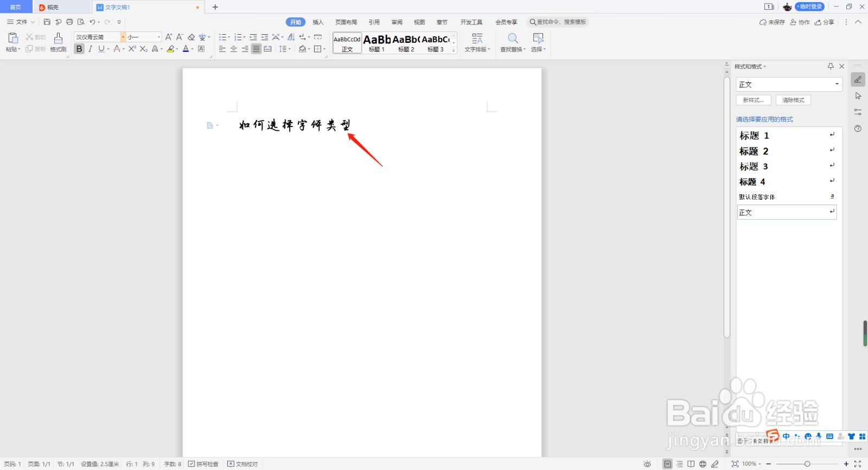The height and width of the screenshot is (470, 868).
Task: Click the pin icon in Styles panel
Action: (831, 66)
